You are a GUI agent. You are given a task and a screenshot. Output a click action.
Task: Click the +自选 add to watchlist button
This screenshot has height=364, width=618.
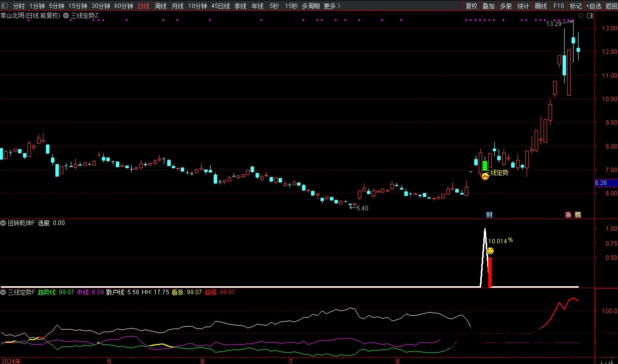click(594, 6)
